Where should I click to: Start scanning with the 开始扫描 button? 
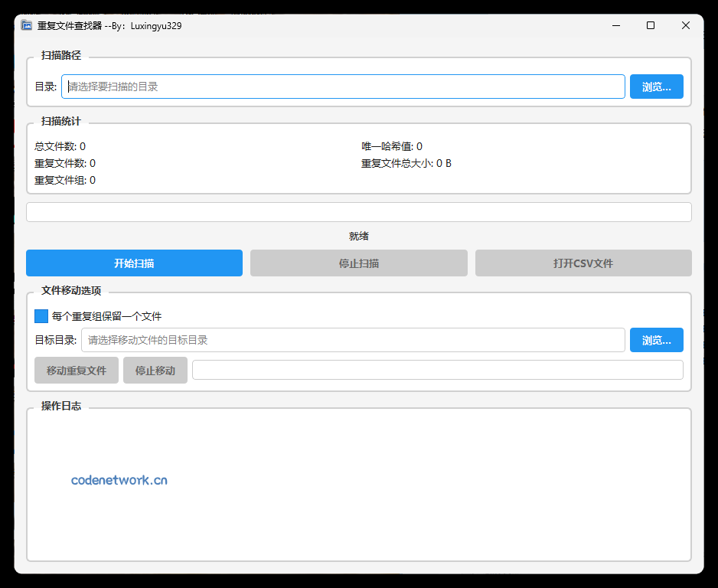point(134,263)
